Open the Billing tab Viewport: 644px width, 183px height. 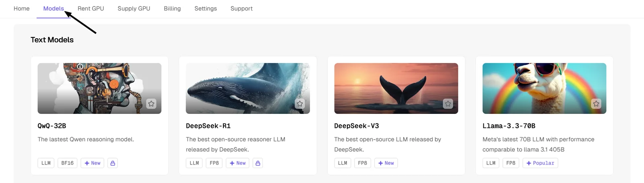(172, 8)
